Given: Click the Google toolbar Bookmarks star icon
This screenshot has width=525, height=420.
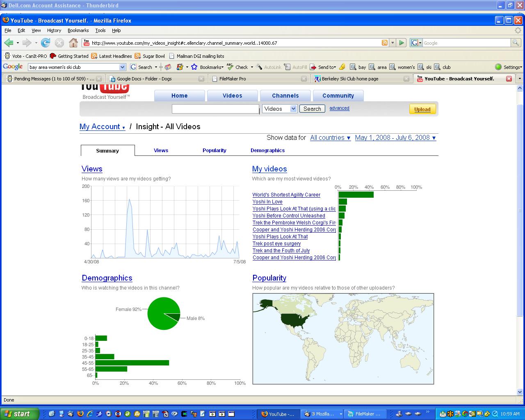Looking at the screenshot, I should coord(194,67).
